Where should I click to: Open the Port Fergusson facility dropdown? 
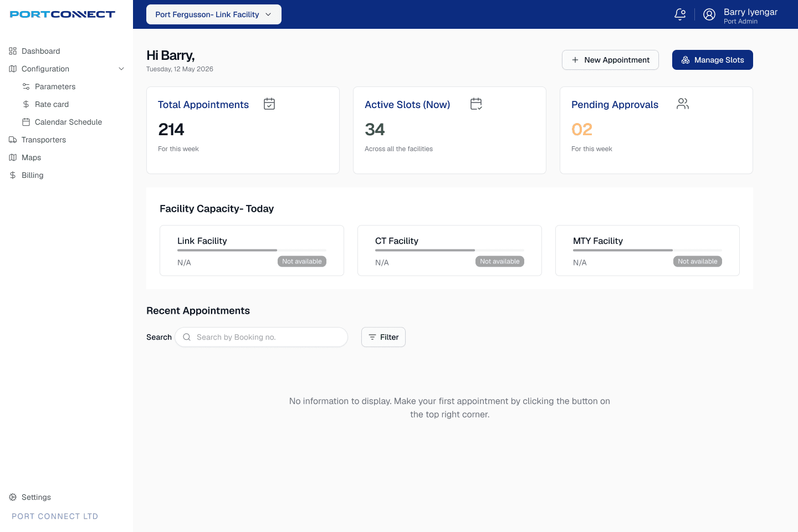click(214, 14)
